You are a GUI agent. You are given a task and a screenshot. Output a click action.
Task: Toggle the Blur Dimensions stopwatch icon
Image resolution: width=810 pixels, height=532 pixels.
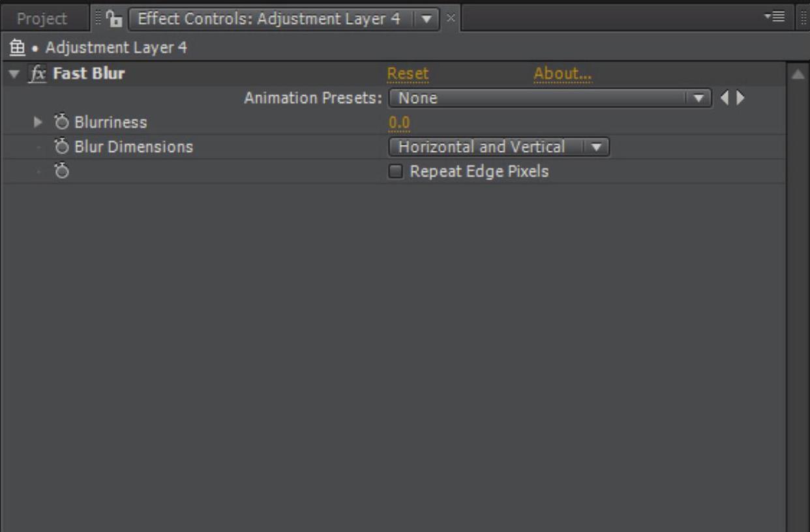tap(62, 147)
